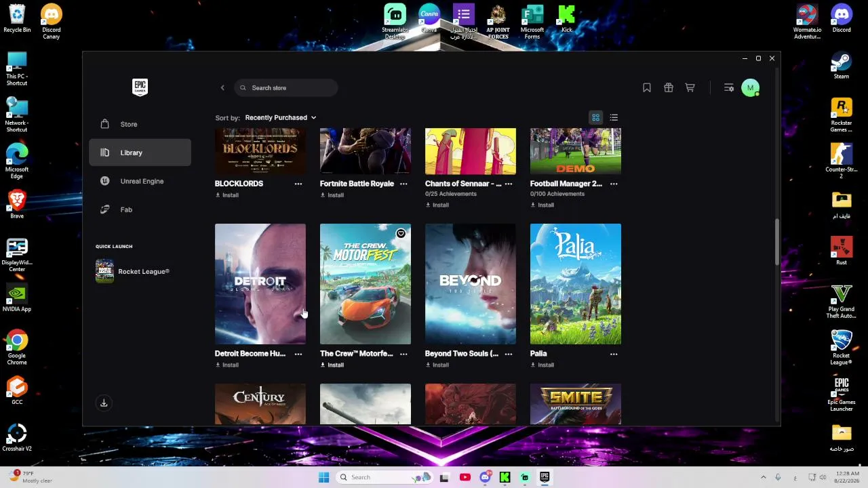Image resolution: width=868 pixels, height=488 pixels.
Task: Click the Epic Games logo in the launcher
Action: [x=140, y=87]
